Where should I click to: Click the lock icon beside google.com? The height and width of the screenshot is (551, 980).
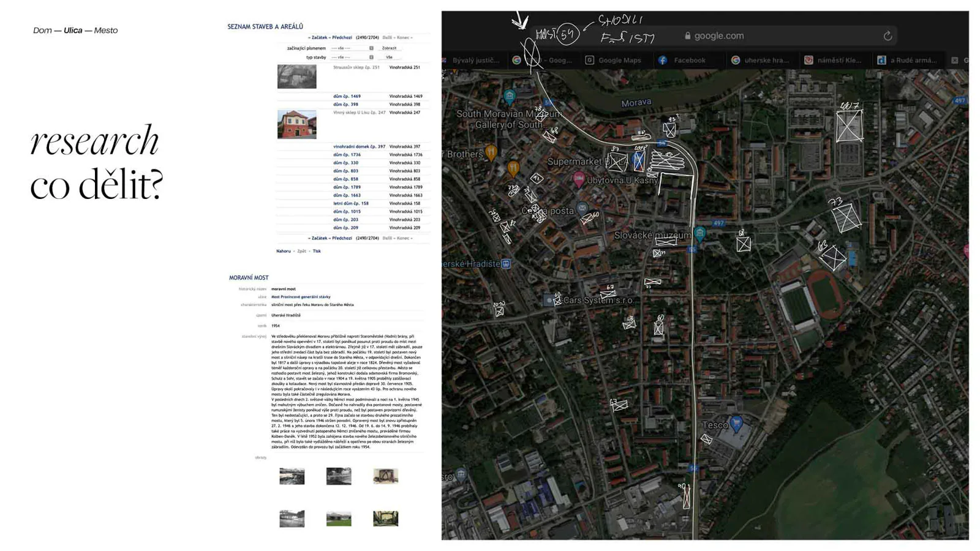(688, 36)
